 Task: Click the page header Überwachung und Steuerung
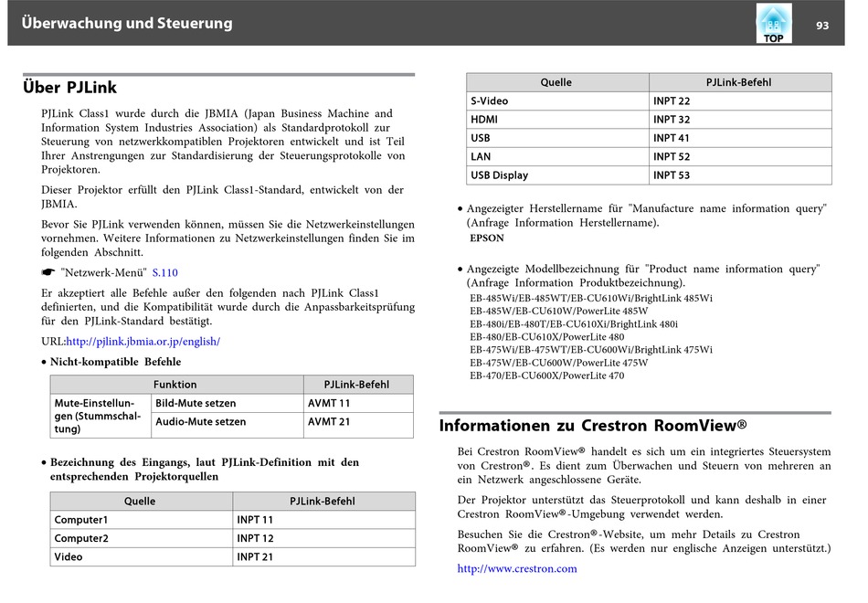(x=127, y=23)
